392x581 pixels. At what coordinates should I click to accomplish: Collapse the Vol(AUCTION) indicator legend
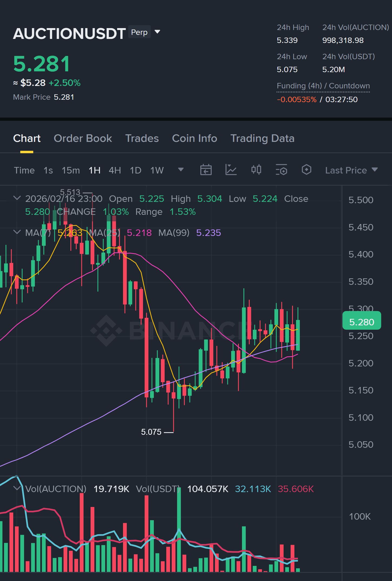coord(17,488)
